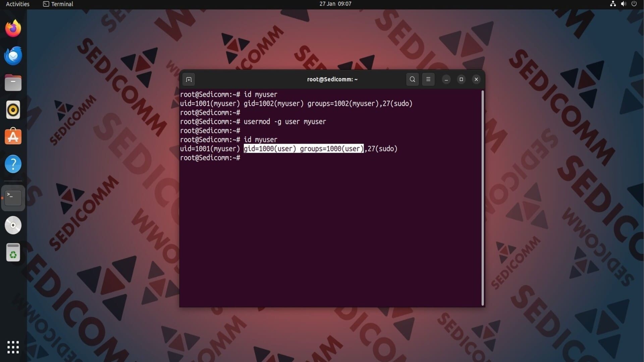Viewport: 644px width, 362px height.
Task: Click the Terminal dock icon
Action: (13, 198)
